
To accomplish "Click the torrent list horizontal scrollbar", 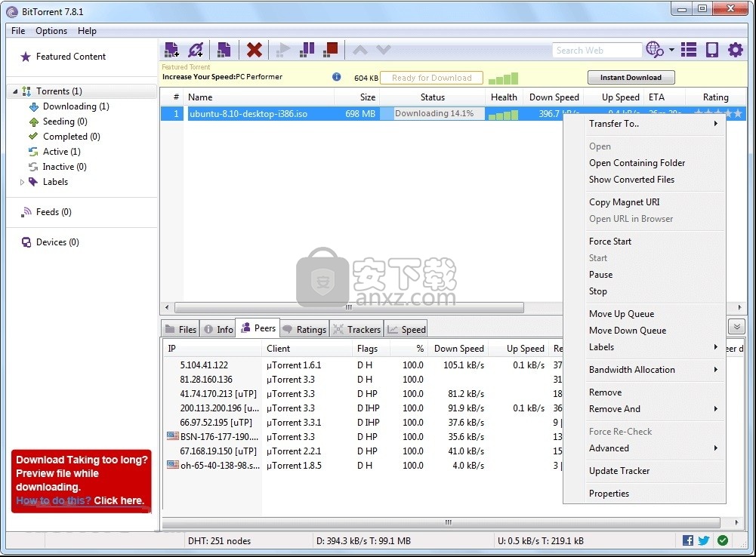I will point(349,307).
